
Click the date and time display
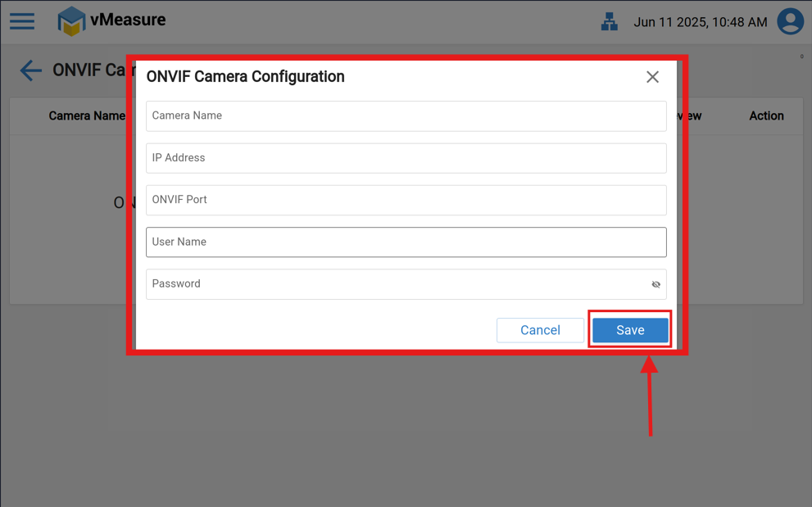click(700, 22)
